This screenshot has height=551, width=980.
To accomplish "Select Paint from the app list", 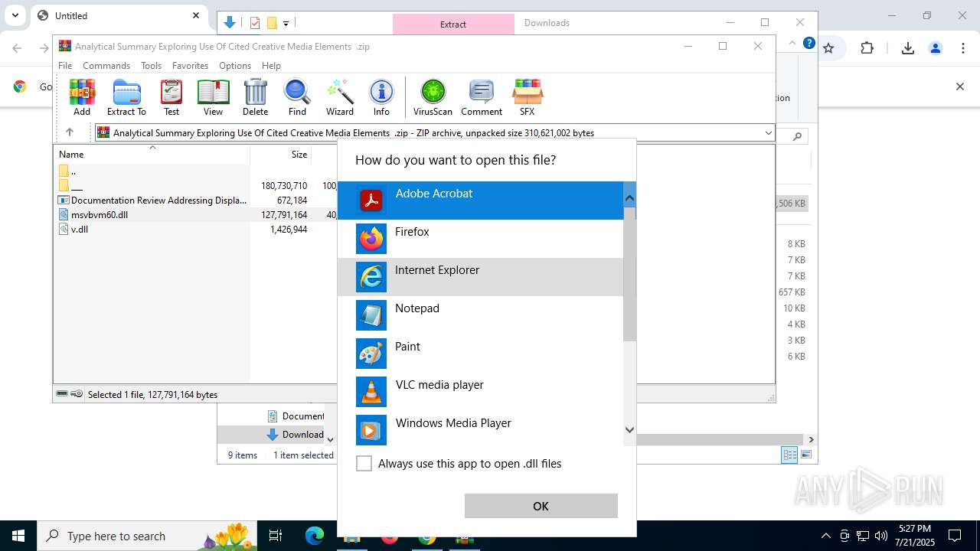I will pos(481,354).
